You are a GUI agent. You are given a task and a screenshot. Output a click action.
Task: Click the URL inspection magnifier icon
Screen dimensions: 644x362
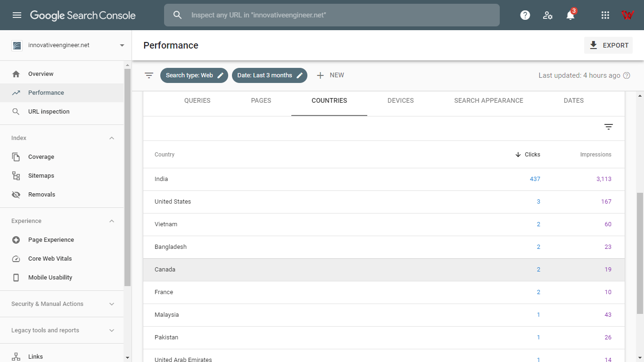tap(16, 112)
